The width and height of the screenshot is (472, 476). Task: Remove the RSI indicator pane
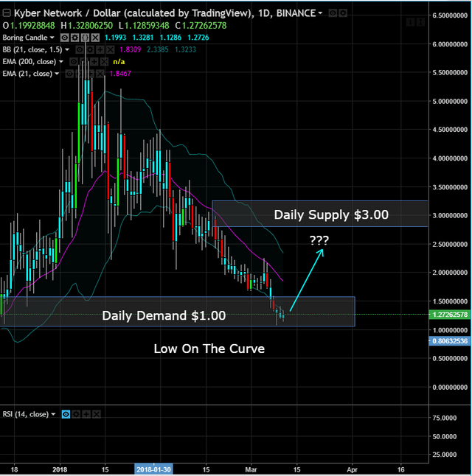point(97,414)
